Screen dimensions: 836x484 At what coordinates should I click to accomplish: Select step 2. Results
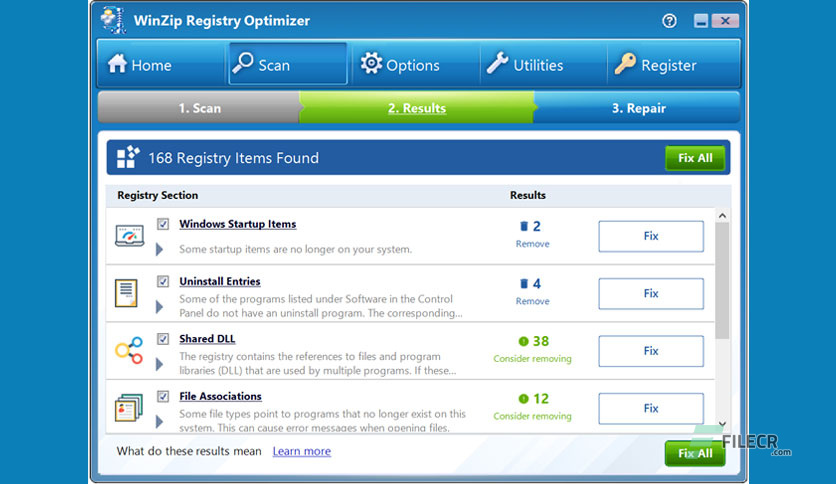pos(417,108)
